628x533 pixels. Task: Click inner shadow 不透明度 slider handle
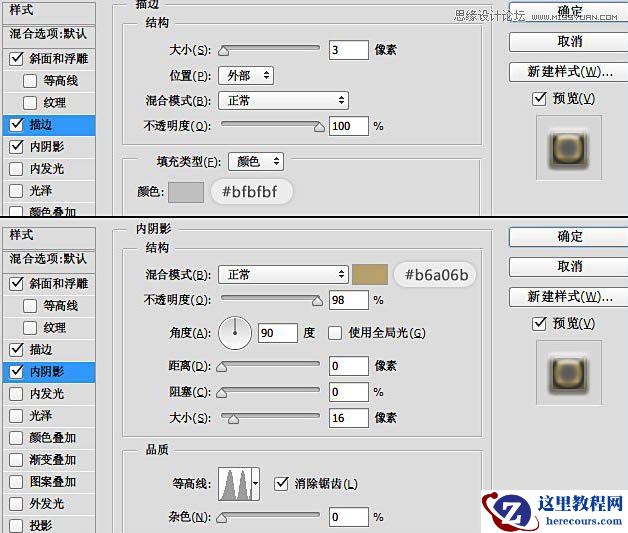(317, 301)
